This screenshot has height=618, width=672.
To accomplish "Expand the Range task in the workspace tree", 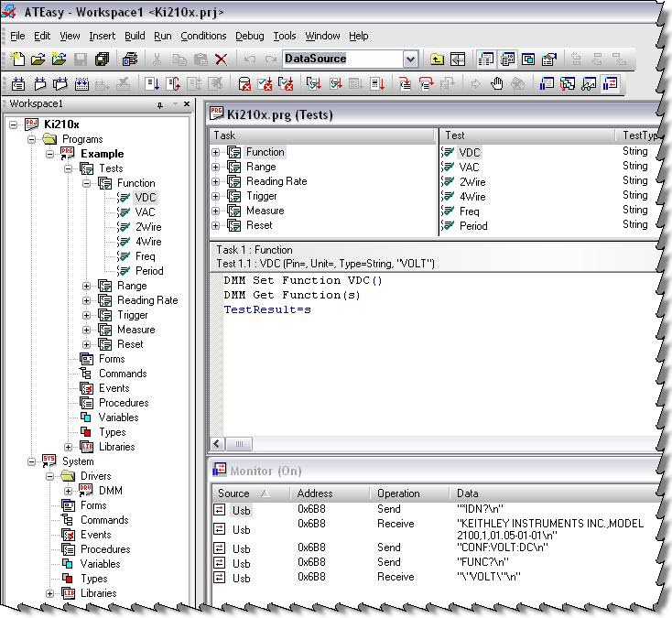I will point(87,286).
